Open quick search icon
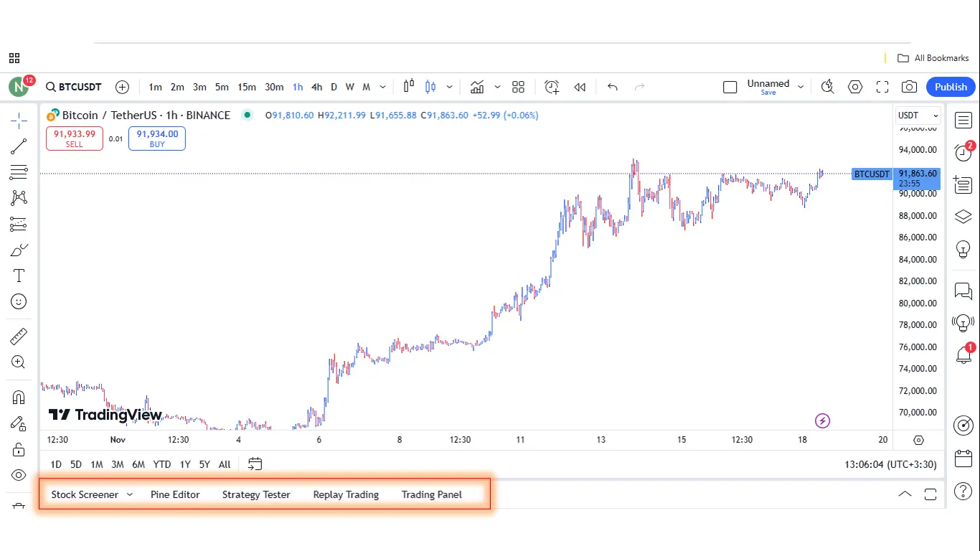This screenshot has height=551, width=980. (827, 87)
